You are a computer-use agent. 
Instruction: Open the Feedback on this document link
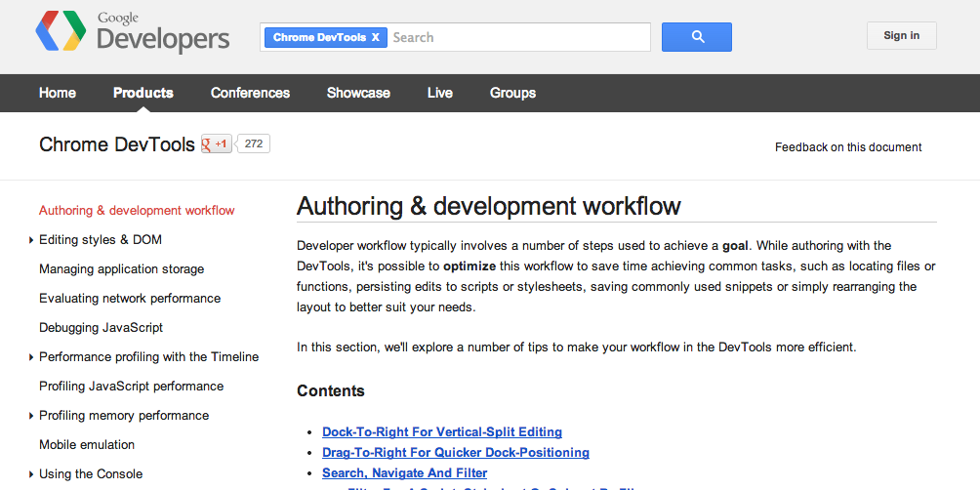847,147
